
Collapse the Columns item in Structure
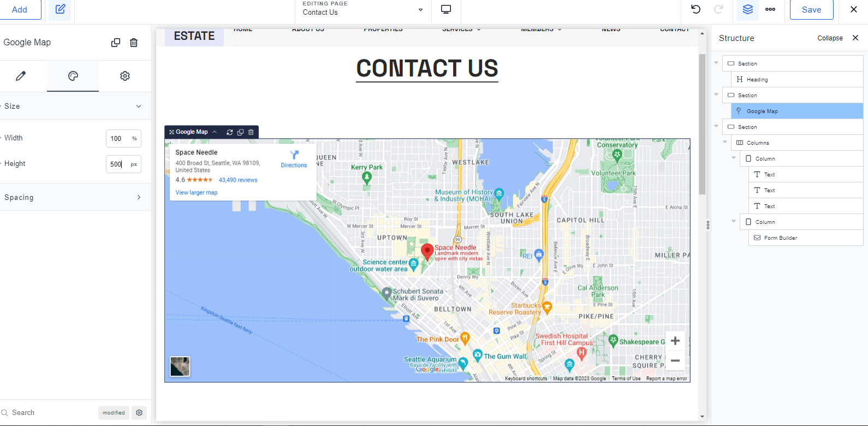pos(725,142)
